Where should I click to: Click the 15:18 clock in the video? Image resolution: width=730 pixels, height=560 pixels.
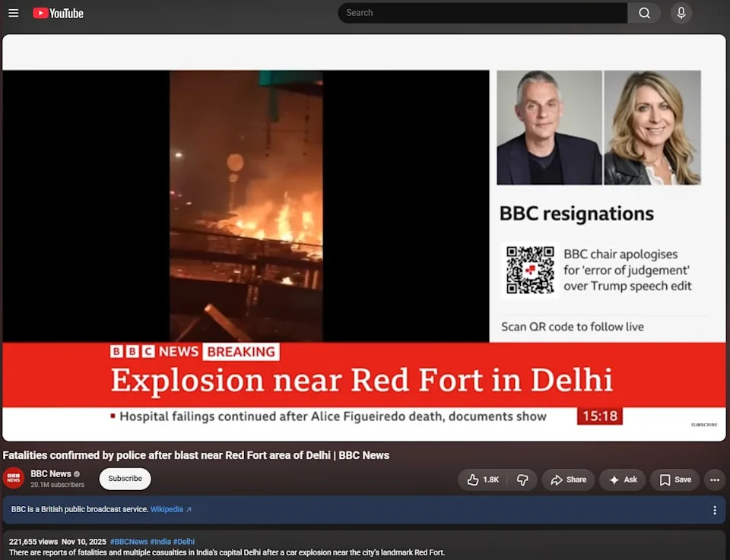[600, 416]
